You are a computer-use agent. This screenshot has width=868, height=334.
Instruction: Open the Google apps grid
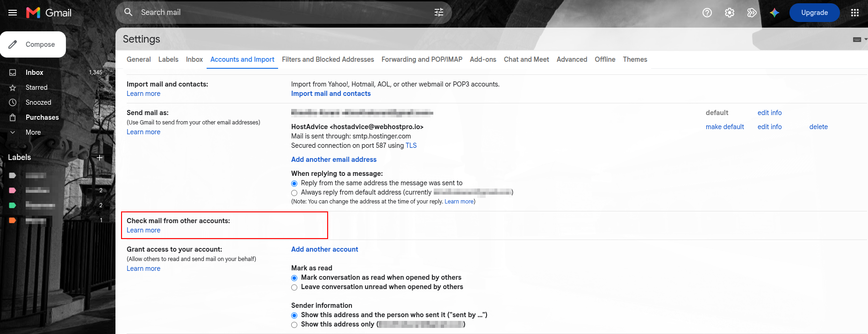[x=855, y=13]
